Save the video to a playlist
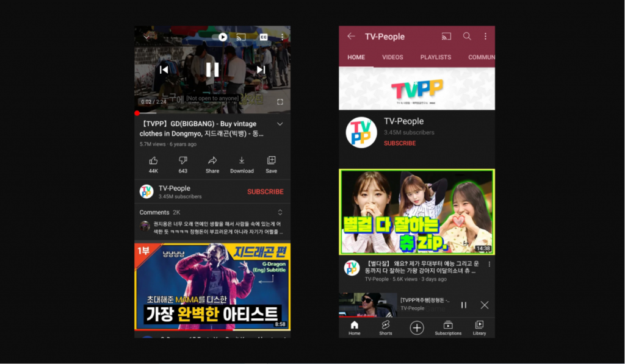The height and width of the screenshot is (364, 625). click(x=271, y=165)
